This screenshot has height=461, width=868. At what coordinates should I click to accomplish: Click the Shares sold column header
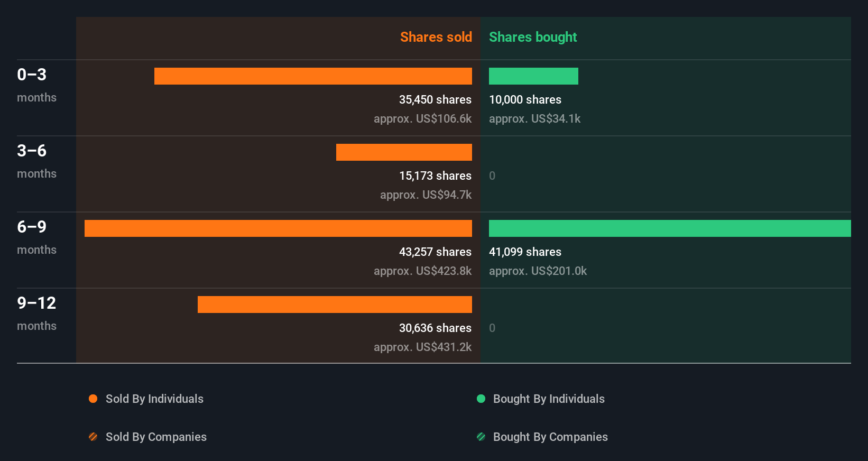pos(436,37)
